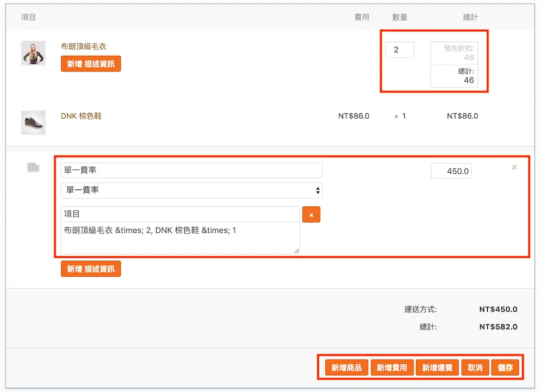Click the NT$450.0 shipping total value
The width and height of the screenshot is (542, 392).
[x=498, y=310]
